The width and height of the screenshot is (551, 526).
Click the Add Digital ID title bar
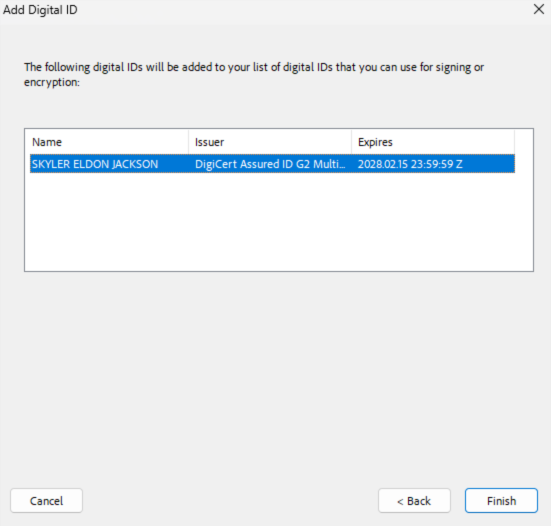pos(264,9)
